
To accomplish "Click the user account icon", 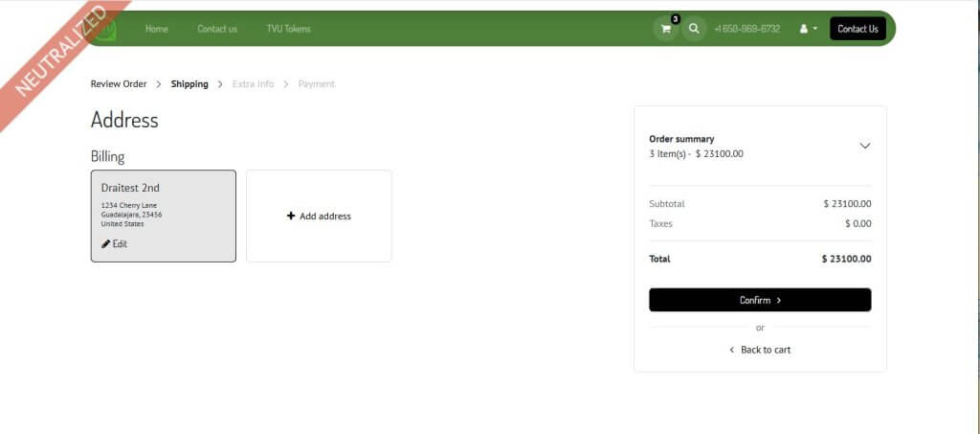I will tap(804, 29).
